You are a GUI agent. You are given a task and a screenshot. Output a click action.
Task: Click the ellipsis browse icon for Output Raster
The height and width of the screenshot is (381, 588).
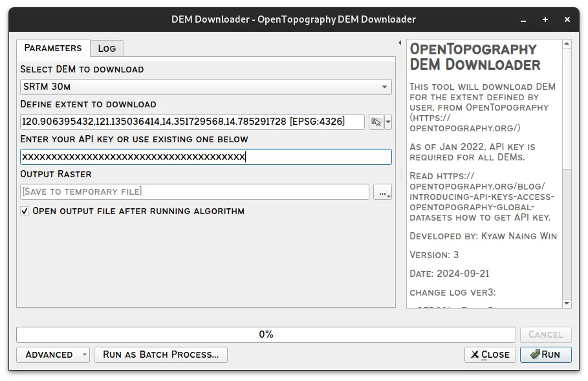[x=382, y=192]
